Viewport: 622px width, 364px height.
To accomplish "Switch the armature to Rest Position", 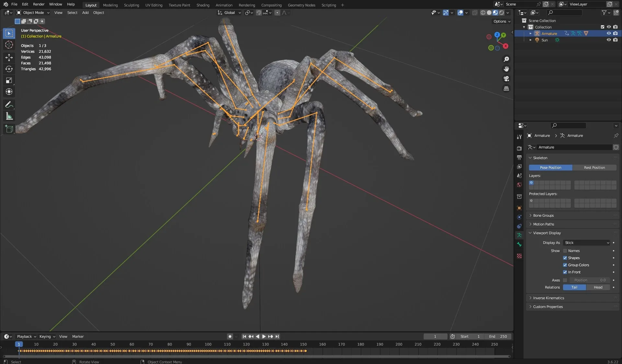I will [x=594, y=167].
